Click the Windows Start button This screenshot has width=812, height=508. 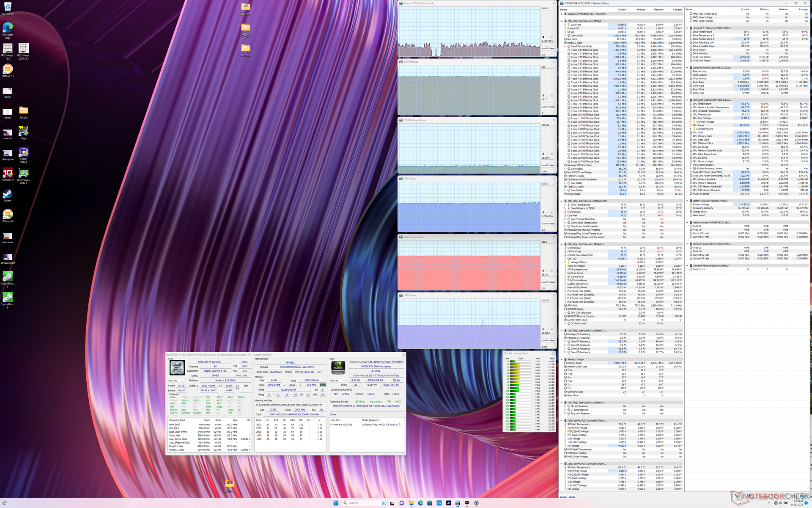click(336, 503)
